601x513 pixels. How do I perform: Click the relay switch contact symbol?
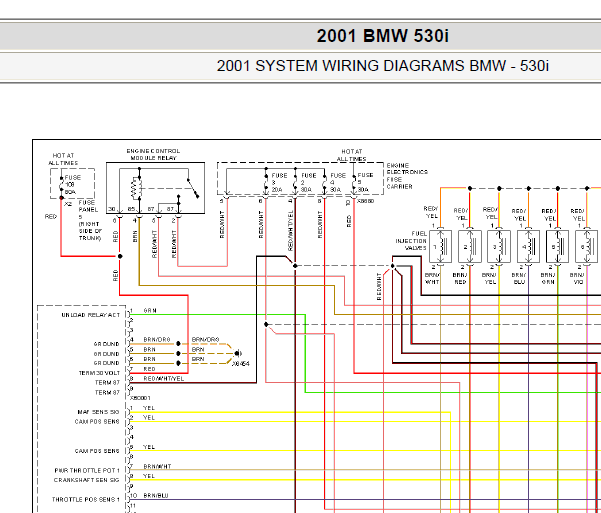click(193, 188)
